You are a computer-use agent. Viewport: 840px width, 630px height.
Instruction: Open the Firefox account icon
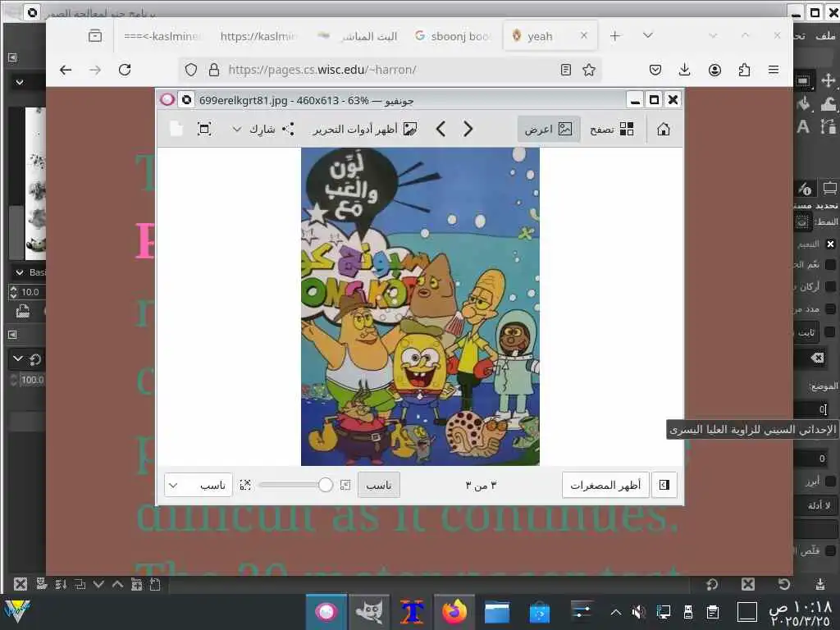click(714, 70)
